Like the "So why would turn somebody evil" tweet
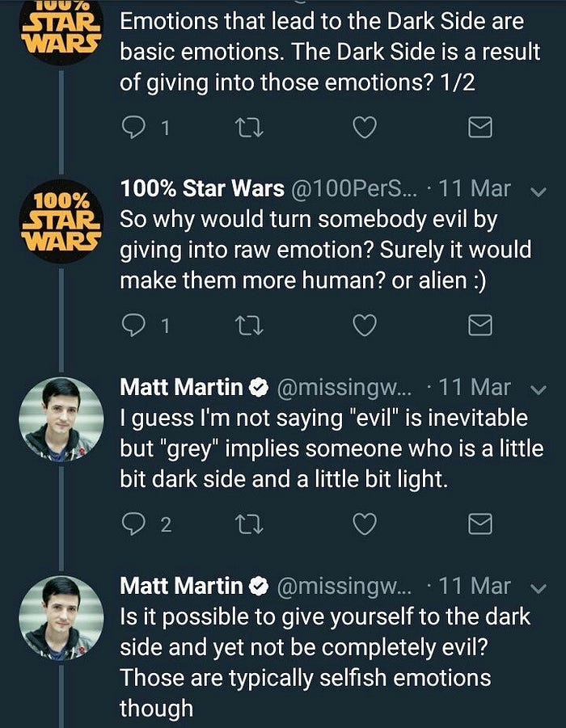Image resolution: width=566 pixels, height=728 pixels. click(x=365, y=326)
